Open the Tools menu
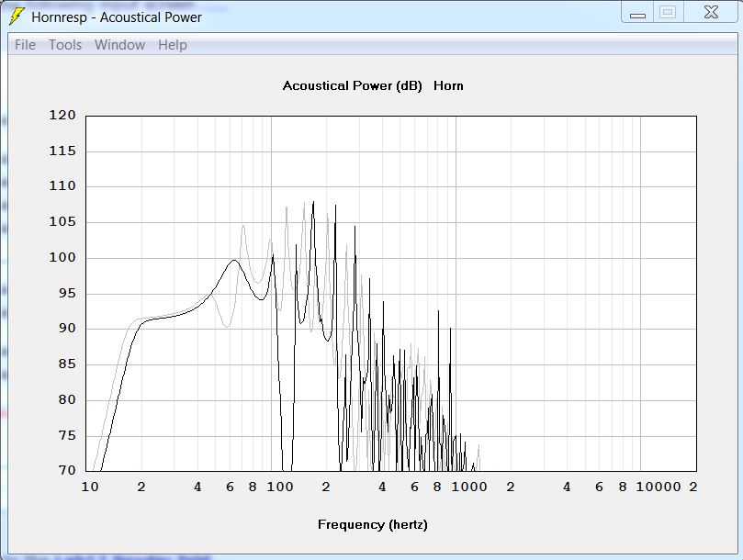This screenshot has height=560, width=743. point(65,45)
